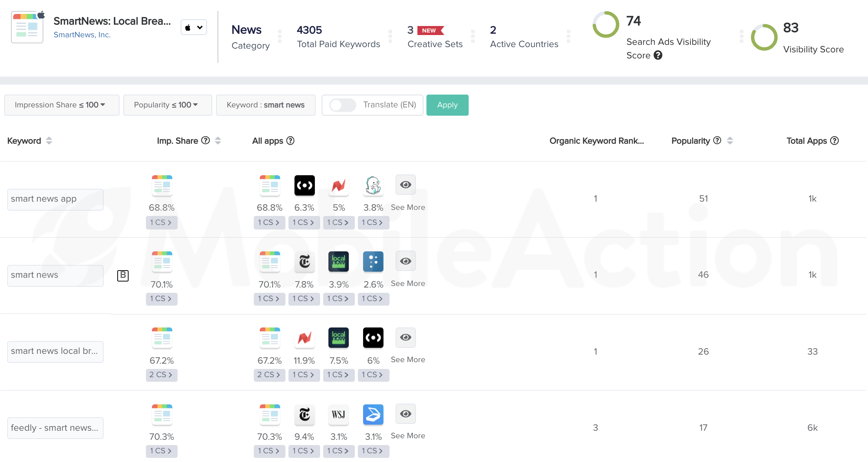Click popularity value 51
The height and width of the screenshot is (462, 868).
pyautogui.click(x=704, y=199)
